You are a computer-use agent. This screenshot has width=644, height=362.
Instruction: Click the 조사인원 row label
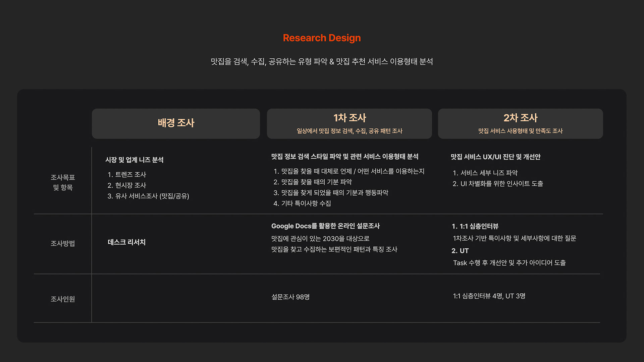[x=63, y=299]
